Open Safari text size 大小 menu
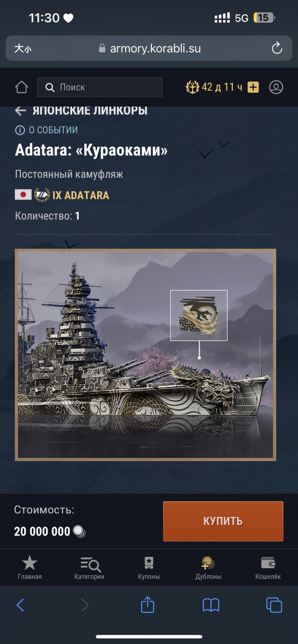The height and width of the screenshot is (644, 298). (22, 48)
